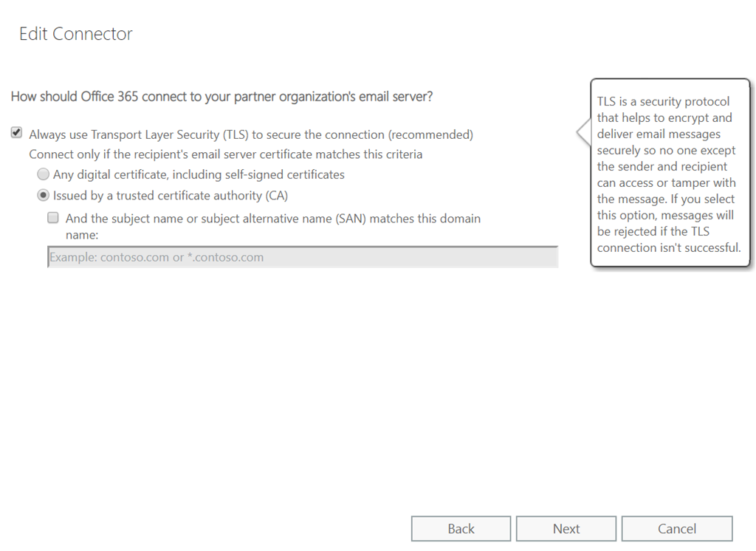Uncheck Always use Transport Layer Security checkbox
Viewport: 756px width, 551px height.
click(x=16, y=133)
